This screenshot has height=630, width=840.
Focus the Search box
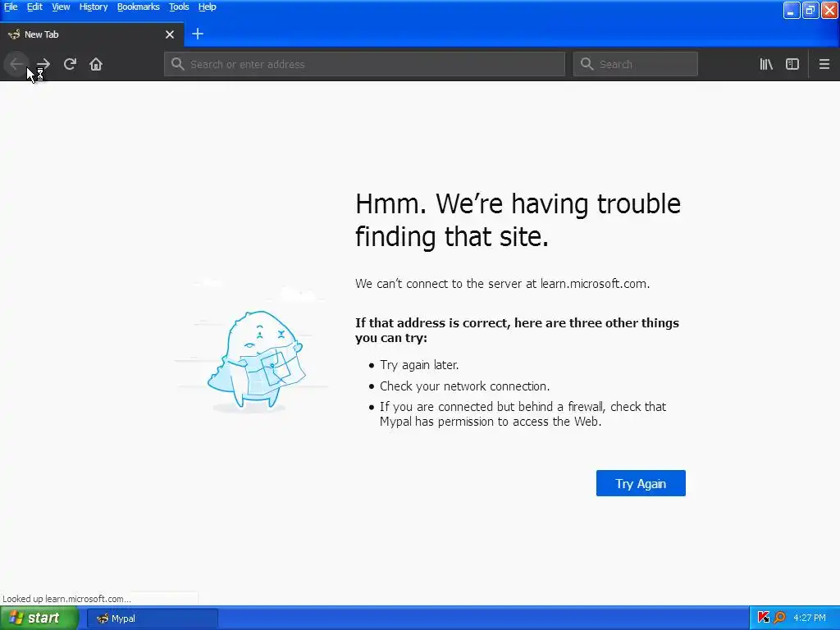(x=636, y=64)
